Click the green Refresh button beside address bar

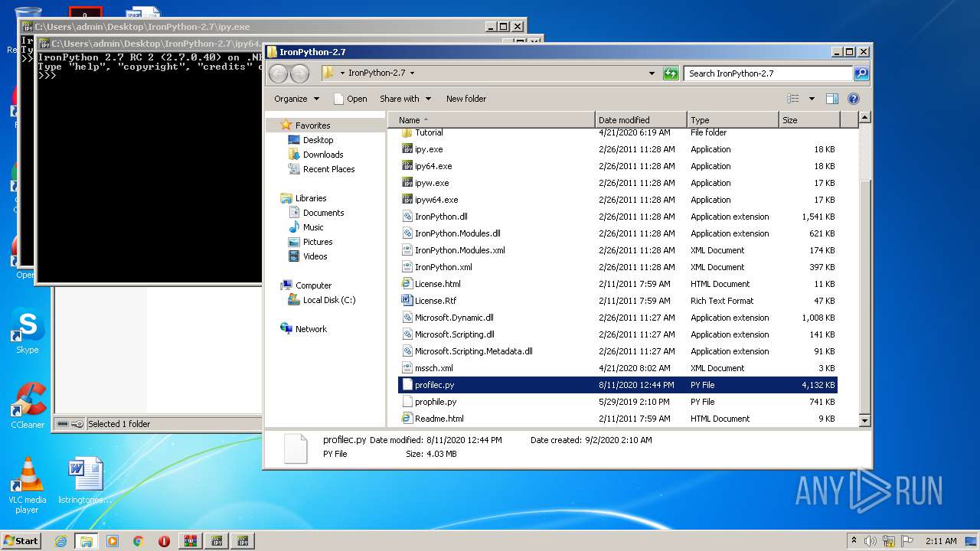(671, 73)
